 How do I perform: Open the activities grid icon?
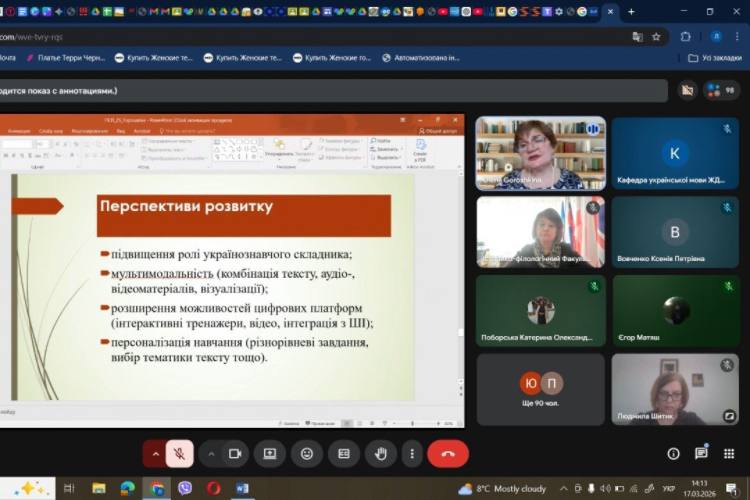(730, 453)
